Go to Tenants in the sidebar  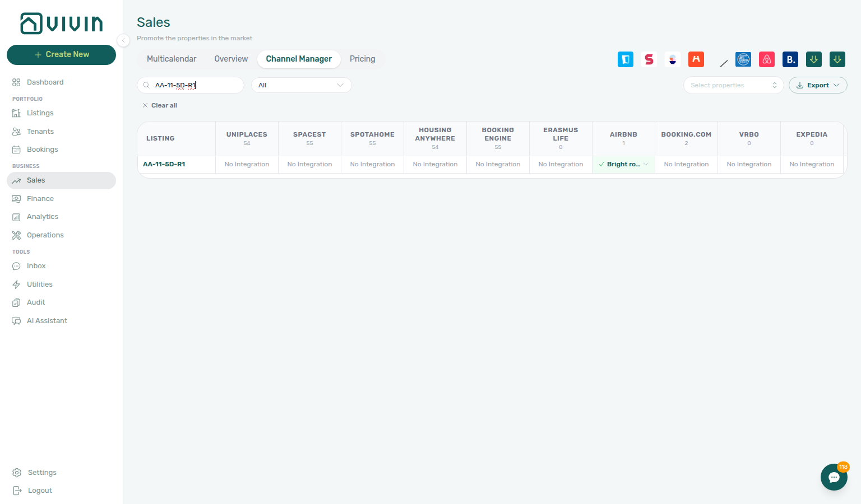(x=61, y=132)
